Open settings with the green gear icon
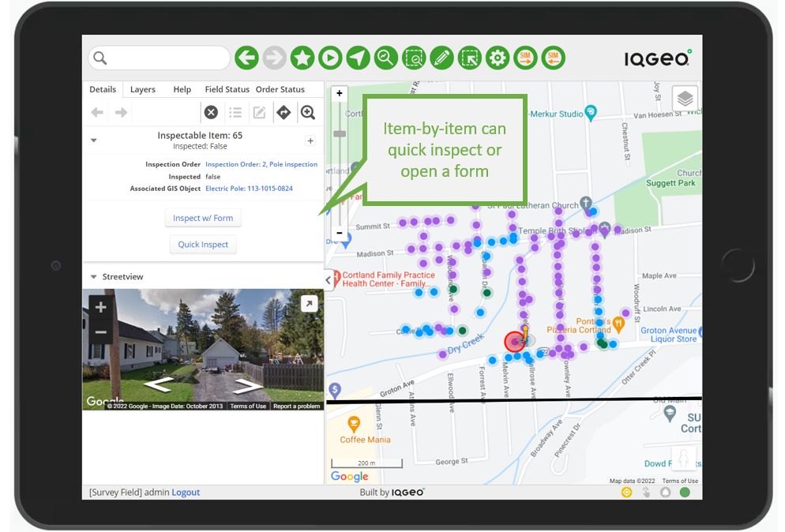 pyautogui.click(x=498, y=58)
